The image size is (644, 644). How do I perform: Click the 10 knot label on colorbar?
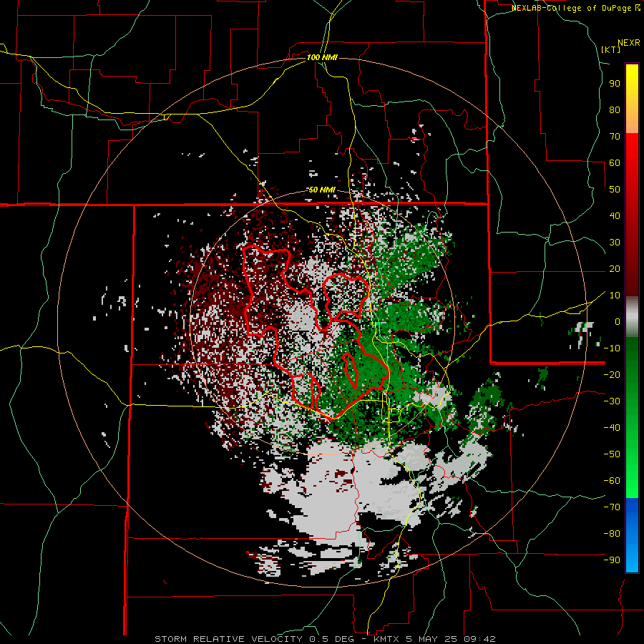pos(615,296)
